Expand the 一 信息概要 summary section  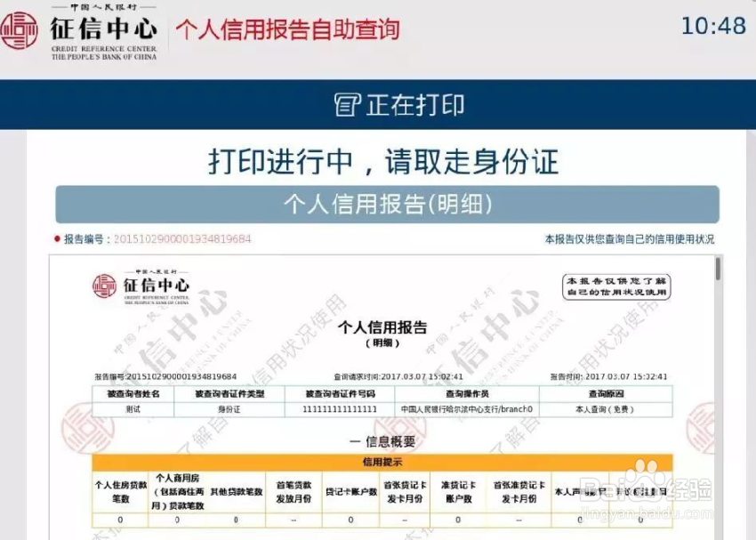pyautogui.click(x=382, y=441)
